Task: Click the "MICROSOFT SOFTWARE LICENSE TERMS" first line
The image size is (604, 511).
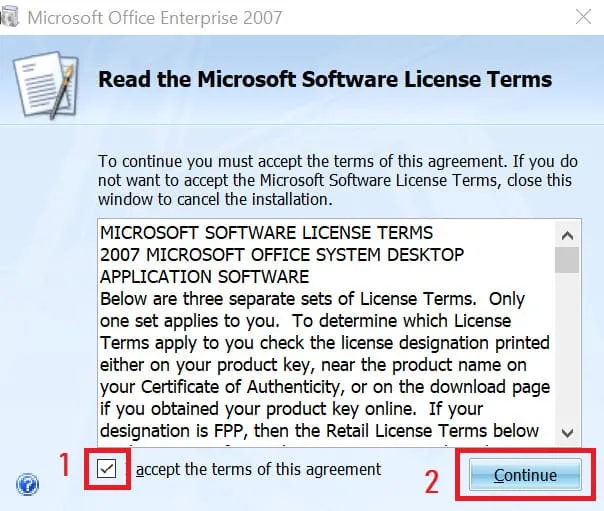Action: coord(267,233)
